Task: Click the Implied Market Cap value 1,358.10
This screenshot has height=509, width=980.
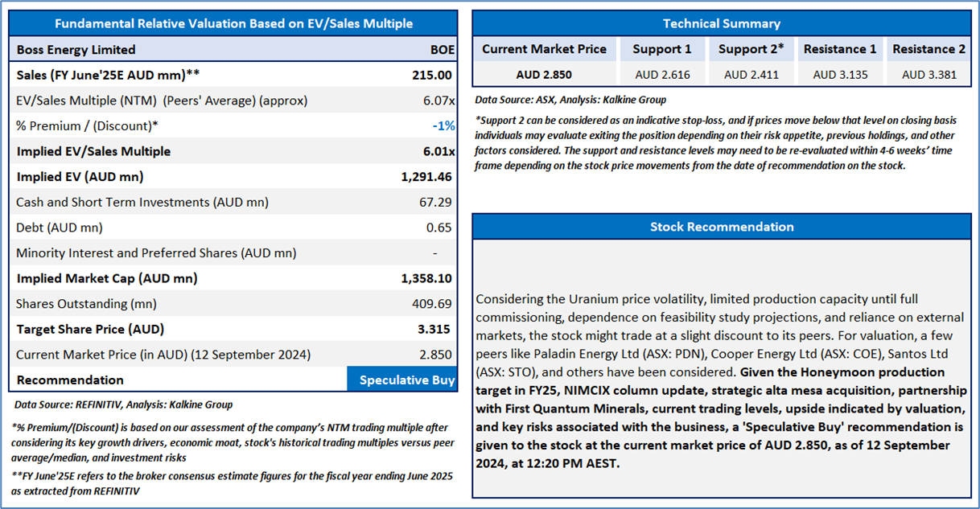Action: tap(426, 278)
